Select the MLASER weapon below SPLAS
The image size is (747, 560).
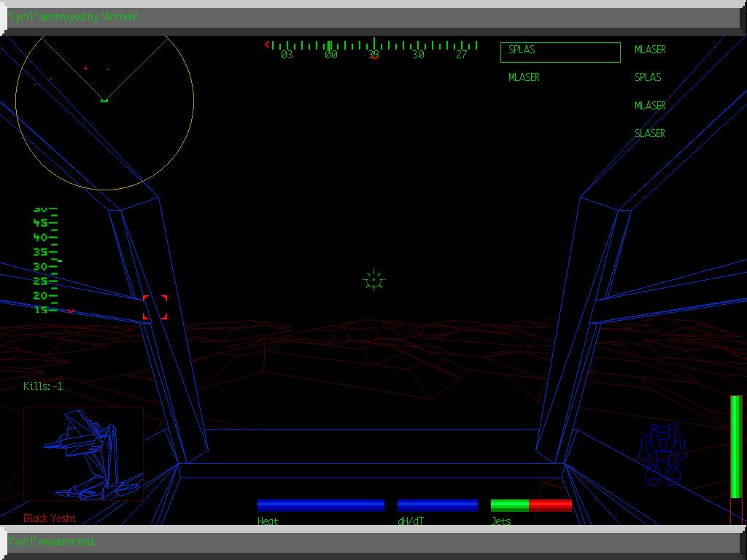[524, 77]
